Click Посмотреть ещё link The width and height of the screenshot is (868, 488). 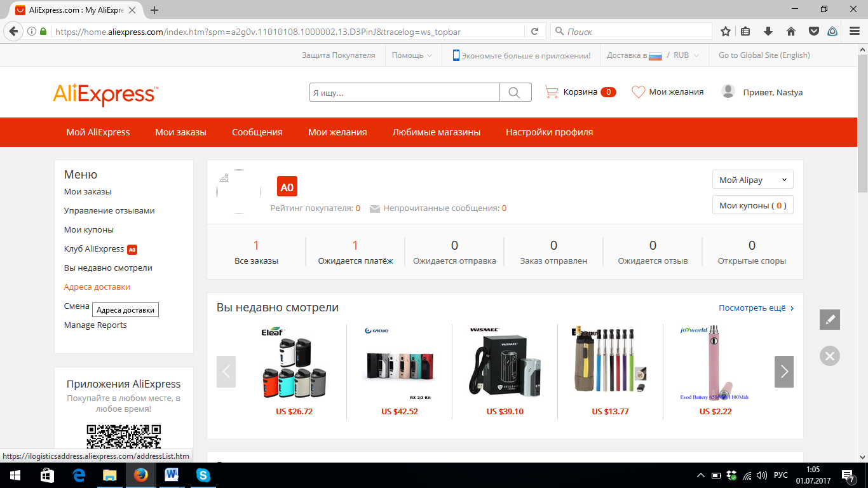pyautogui.click(x=756, y=308)
